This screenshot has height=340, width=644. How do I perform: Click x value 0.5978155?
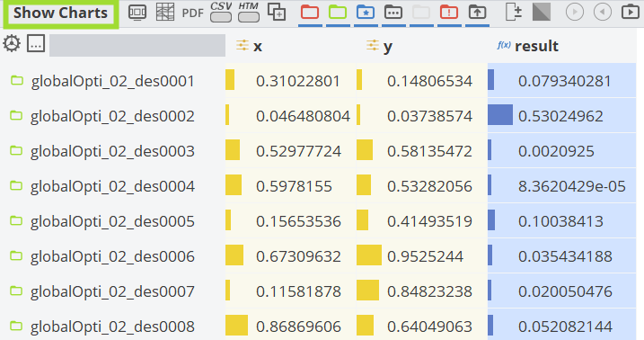click(294, 186)
